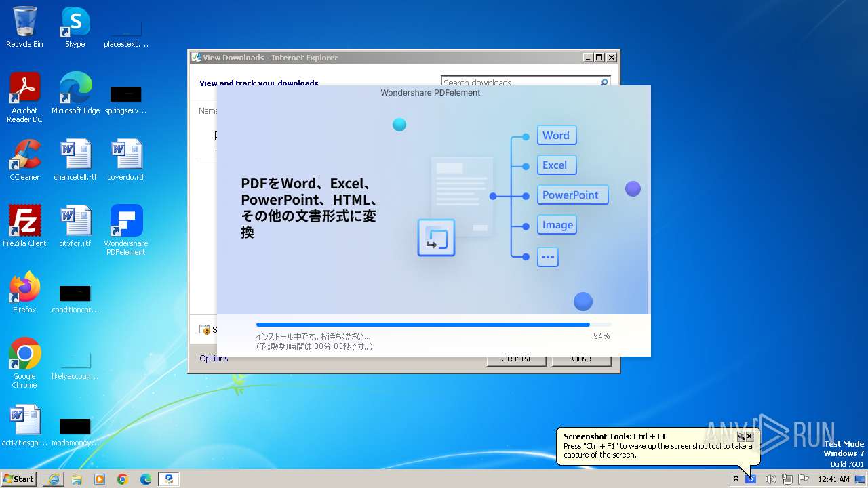This screenshot has height=488, width=868.
Task: Maximize the View Downloads window
Action: pos(599,58)
